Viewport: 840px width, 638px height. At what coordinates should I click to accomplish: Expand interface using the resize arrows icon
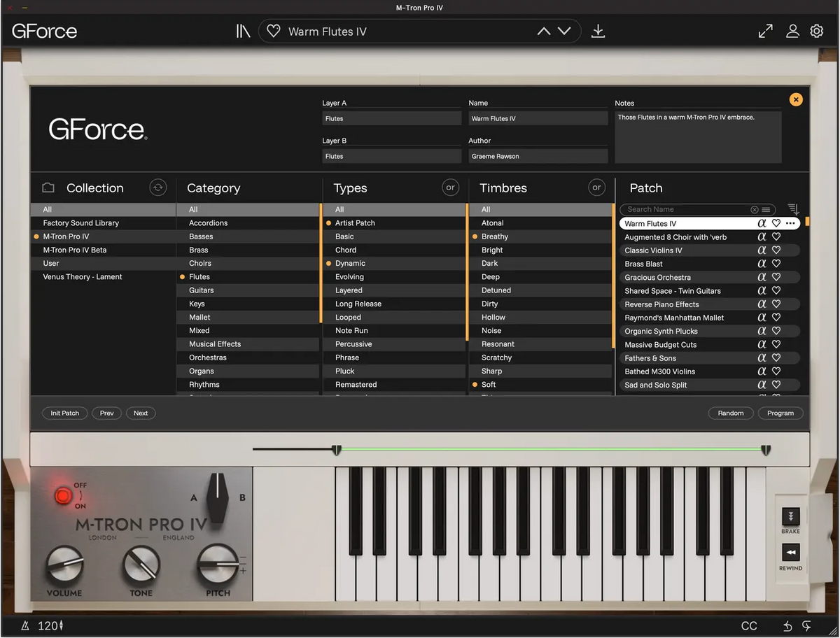766,31
